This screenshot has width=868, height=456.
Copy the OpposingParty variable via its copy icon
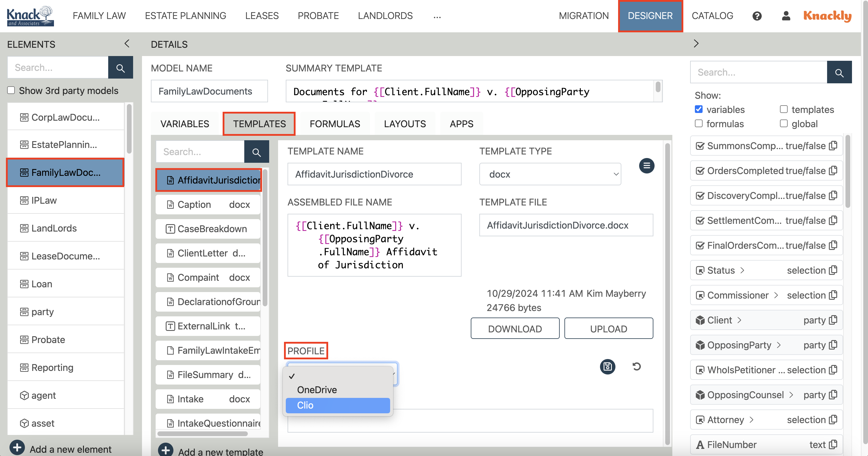coord(833,345)
